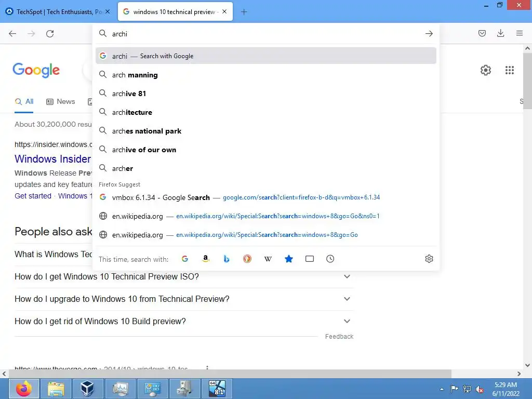
Task: Open wikipedia entry ending '&go=Go&ns0=1'
Action: pyautogui.click(x=266, y=216)
